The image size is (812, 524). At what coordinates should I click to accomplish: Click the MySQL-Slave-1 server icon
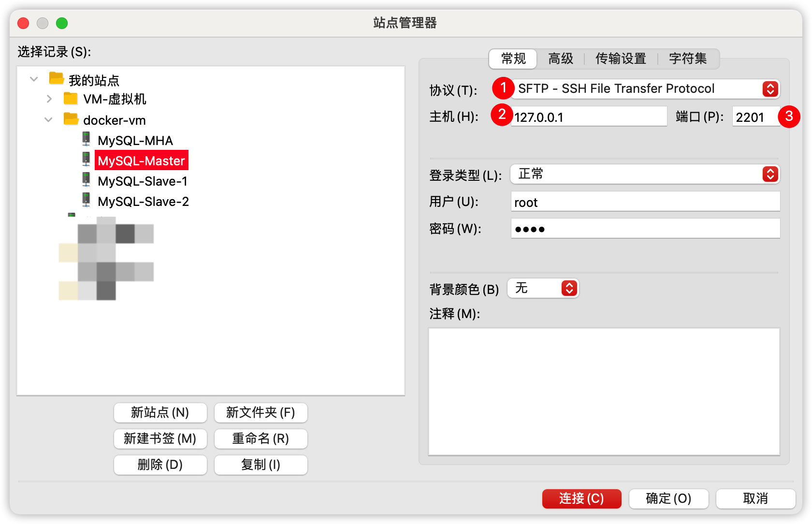click(86, 180)
